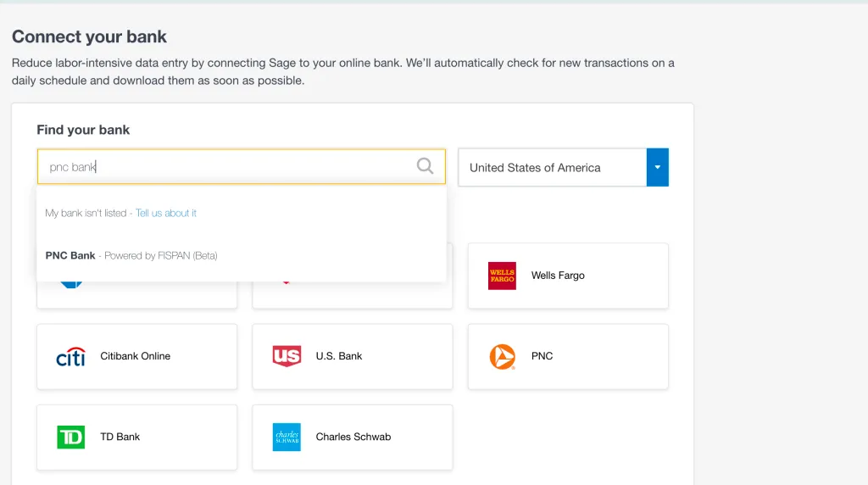Viewport: 868px width, 485px height.
Task: Choose PNC Bank Powered by FISPAN suggestion
Action: pyautogui.click(x=242, y=256)
